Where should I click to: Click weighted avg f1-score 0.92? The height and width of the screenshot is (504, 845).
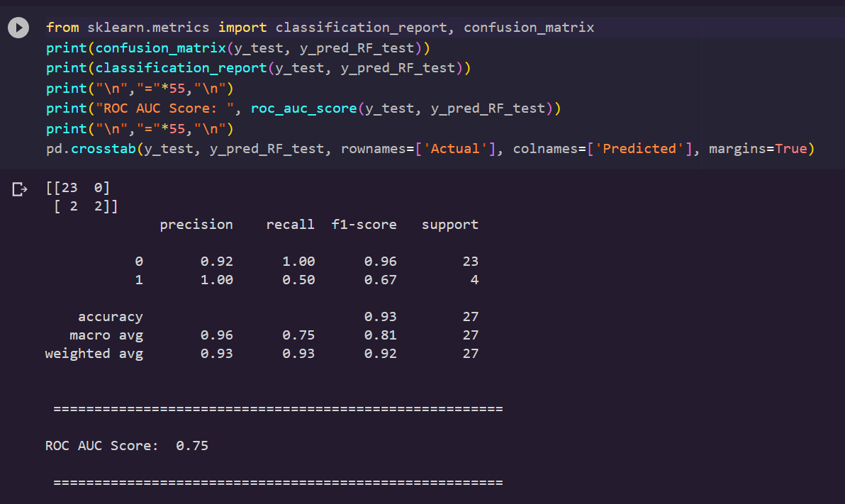point(381,353)
